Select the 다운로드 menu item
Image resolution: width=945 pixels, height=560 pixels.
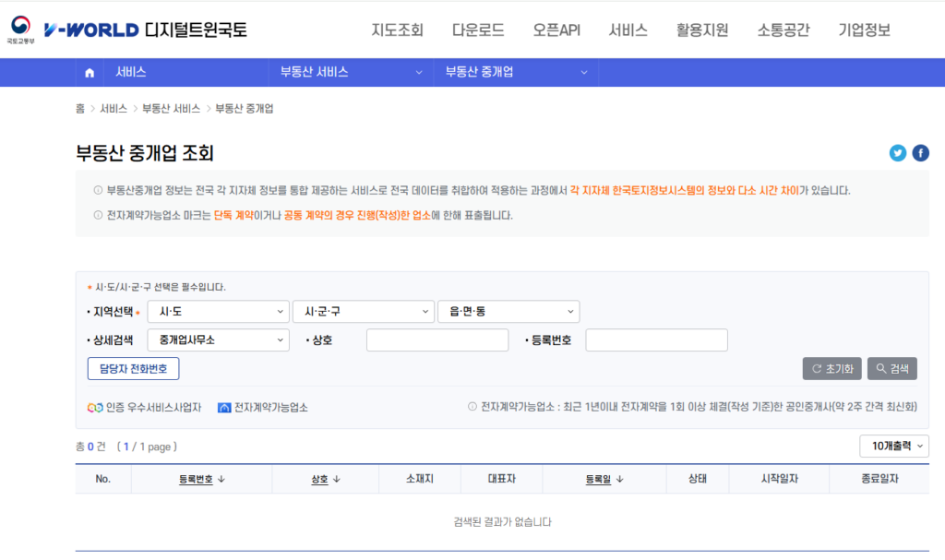tap(477, 30)
